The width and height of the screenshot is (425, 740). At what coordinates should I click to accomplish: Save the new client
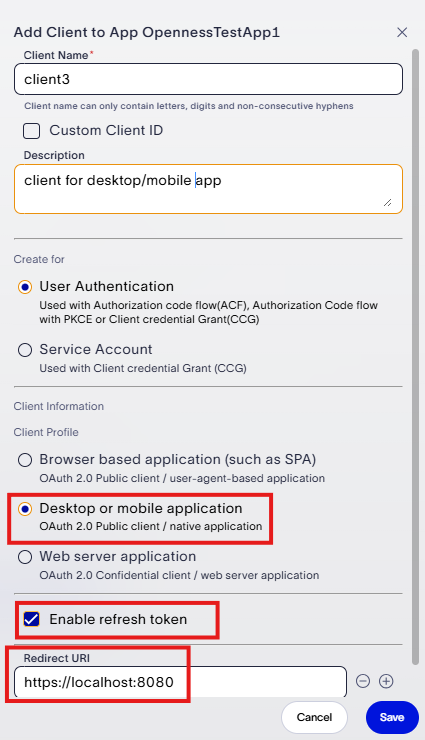tap(392, 717)
